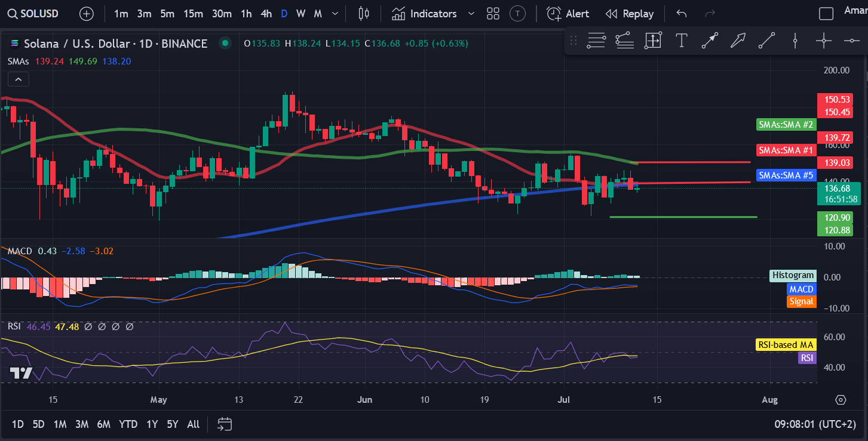The width and height of the screenshot is (868, 441).
Task: Set date range to 5D
Action: pos(38,424)
